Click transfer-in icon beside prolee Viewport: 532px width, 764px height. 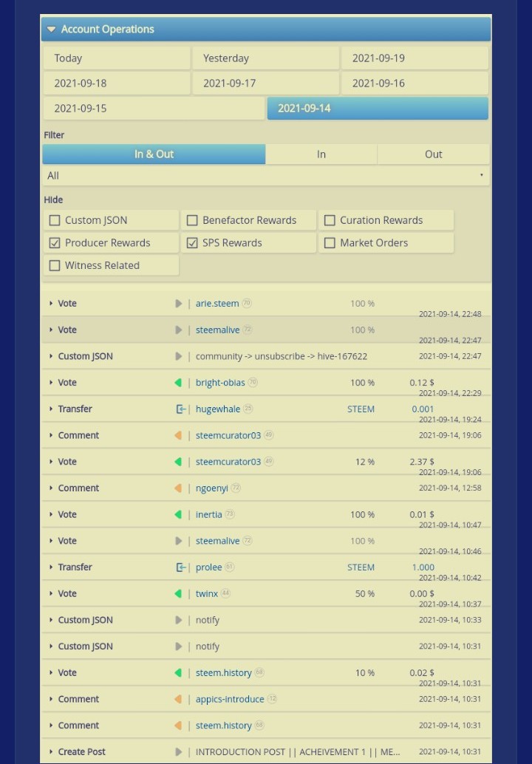[181, 567]
